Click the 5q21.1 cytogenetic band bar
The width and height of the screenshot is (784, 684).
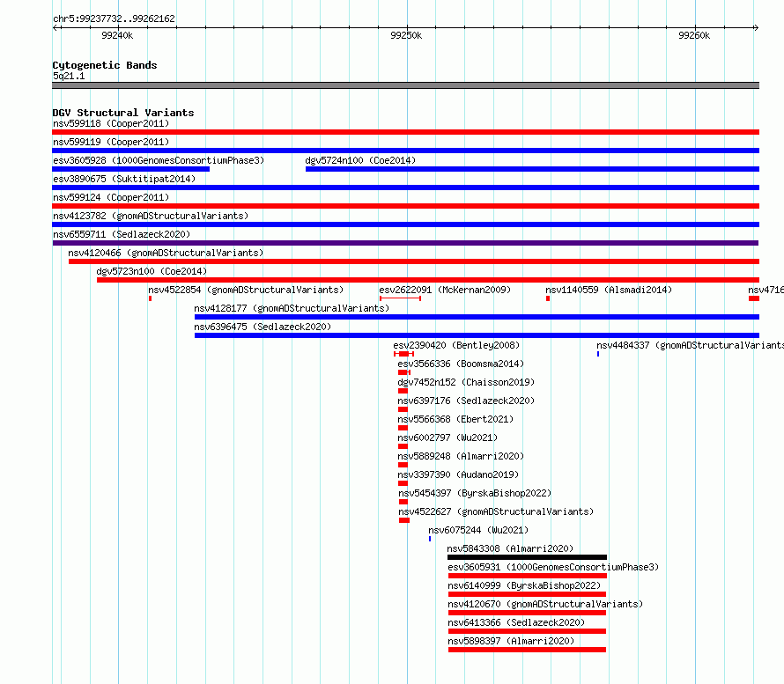pyautogui.click(x=405, y=85)
